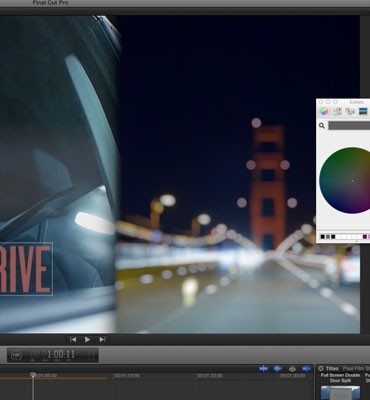370x400 pixels.
Task: Toggle the solo (headphones) timeline button
Action: (x=292, y=369)
